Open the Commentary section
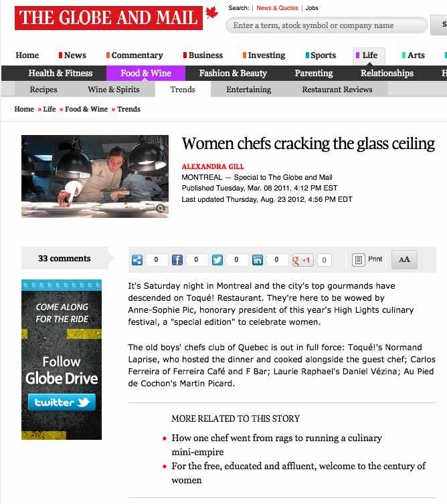Screen dimensions: 447x504 pyautogui.click(x=135, y=55)
